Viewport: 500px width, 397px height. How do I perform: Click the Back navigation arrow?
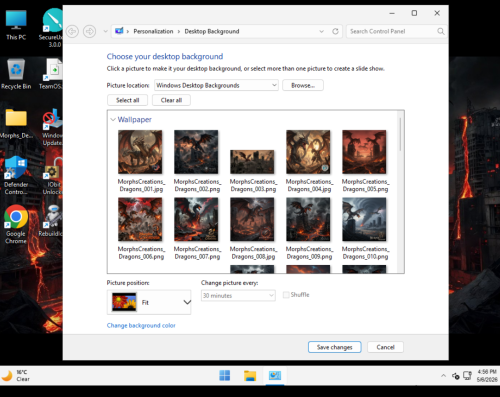pyautogui.click(x=72, y=31)
